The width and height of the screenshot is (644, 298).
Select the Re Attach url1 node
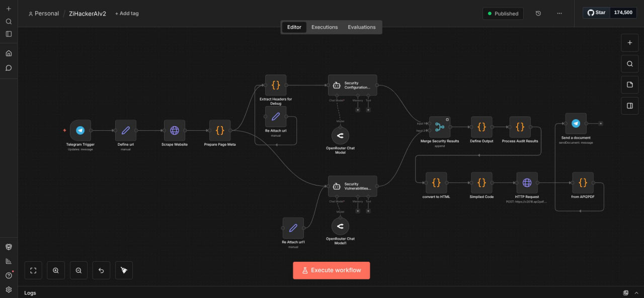tap(293, 228)
